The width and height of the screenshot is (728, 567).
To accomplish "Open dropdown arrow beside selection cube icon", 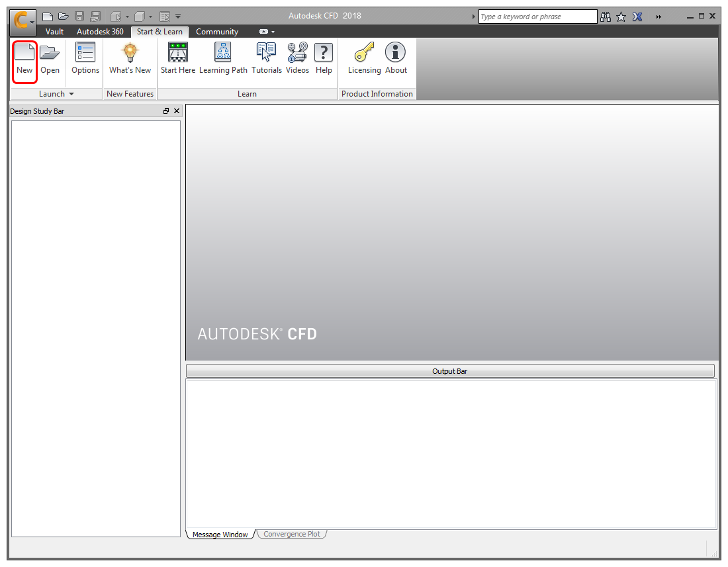I will [127, 17].
